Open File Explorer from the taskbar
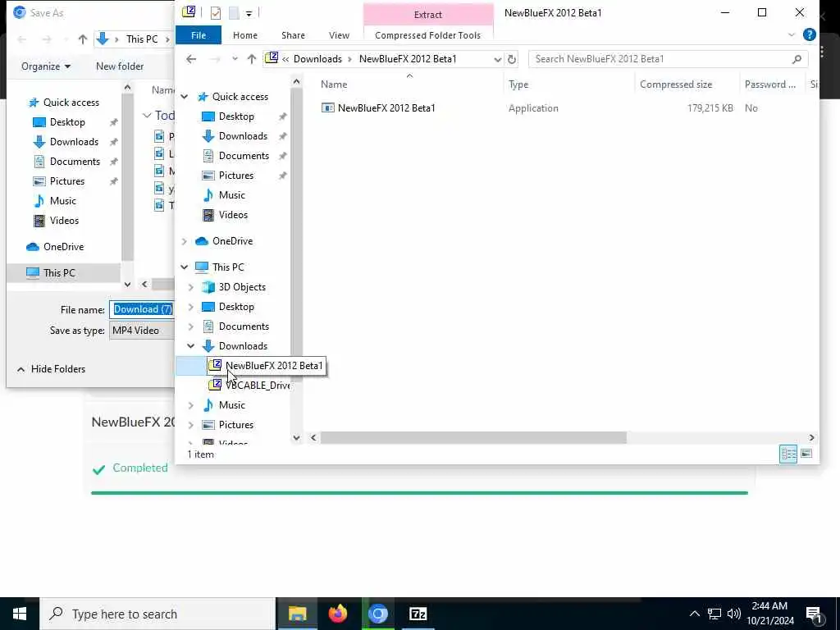 (297, 614)
